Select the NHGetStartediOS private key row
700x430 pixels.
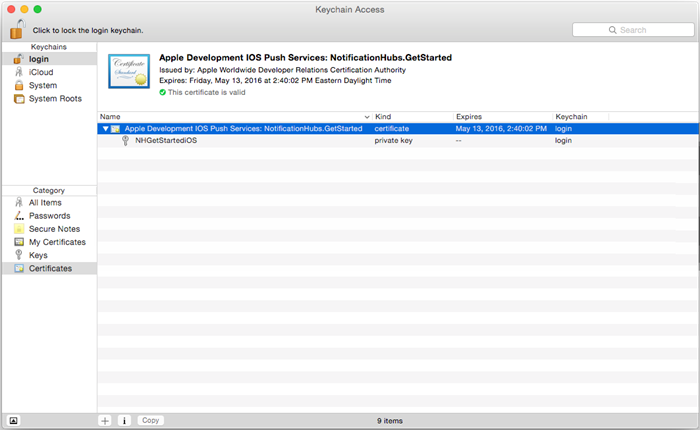click(x=398, y=141)
